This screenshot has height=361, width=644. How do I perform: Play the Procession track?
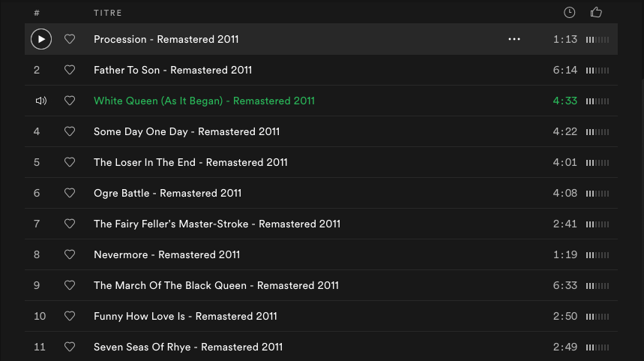[x=41, y=39]
